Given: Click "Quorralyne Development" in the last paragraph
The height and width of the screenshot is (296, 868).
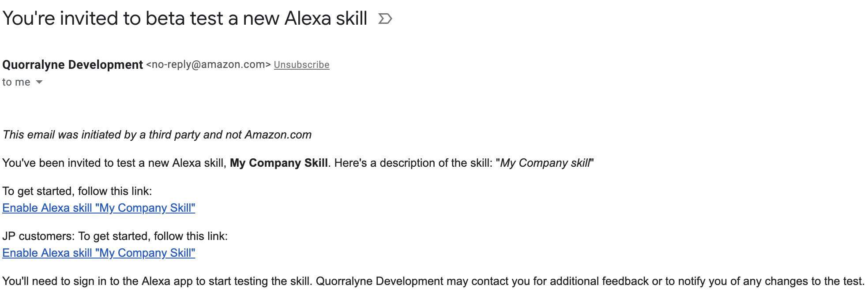Looking at the screenshot, I should (x=380, y=281).
